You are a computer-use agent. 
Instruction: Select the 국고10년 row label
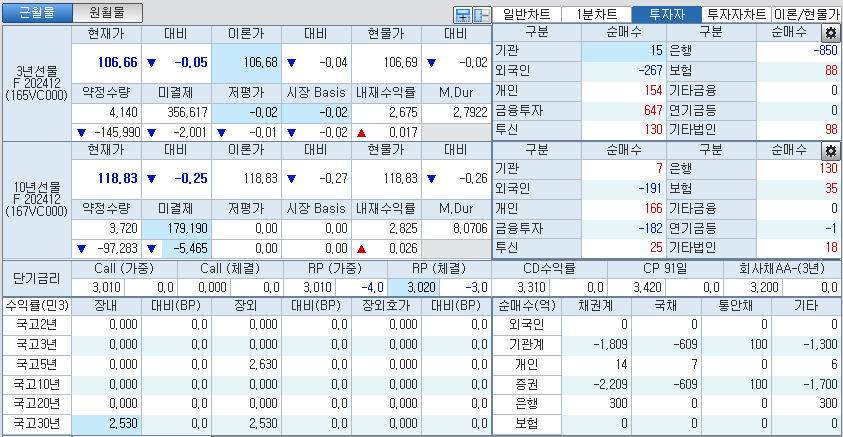(x=37, y=384)
